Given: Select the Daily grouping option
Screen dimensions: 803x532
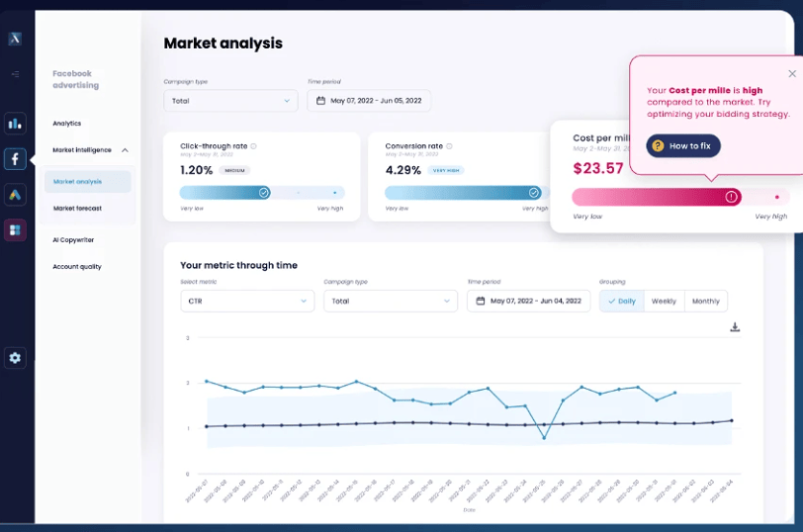Looking at the screenshot, I should click(622, 301).
